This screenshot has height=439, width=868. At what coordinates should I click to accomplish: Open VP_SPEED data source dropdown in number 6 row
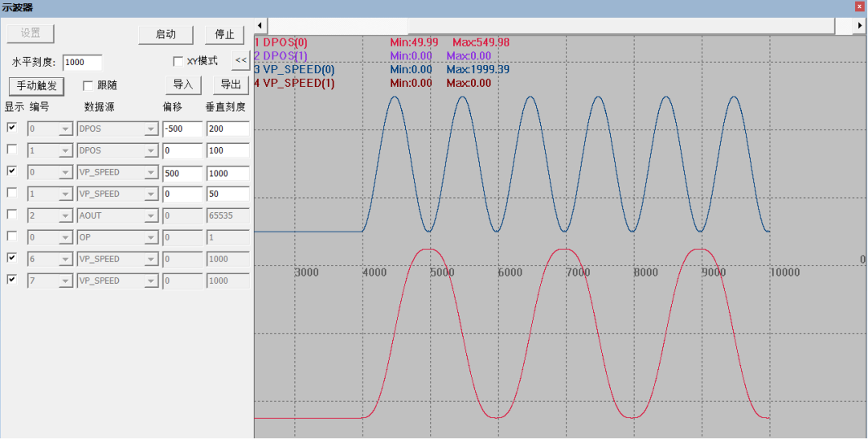coord(151,259)
